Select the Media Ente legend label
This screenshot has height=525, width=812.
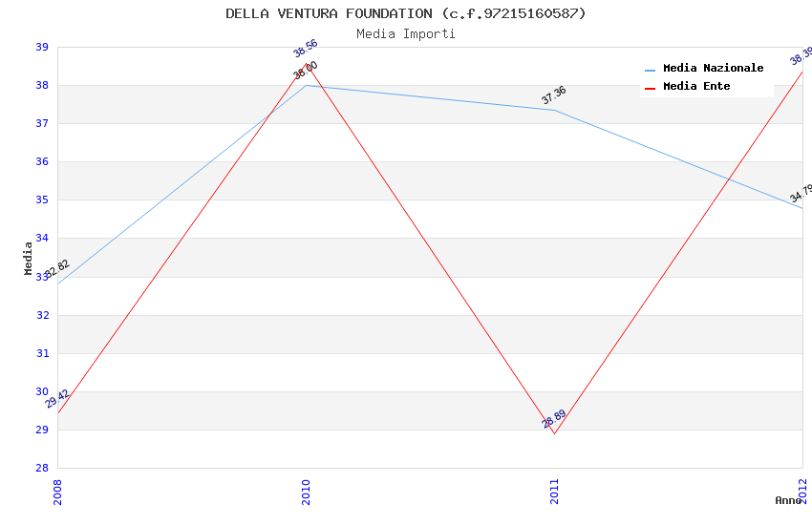point(696,87)
